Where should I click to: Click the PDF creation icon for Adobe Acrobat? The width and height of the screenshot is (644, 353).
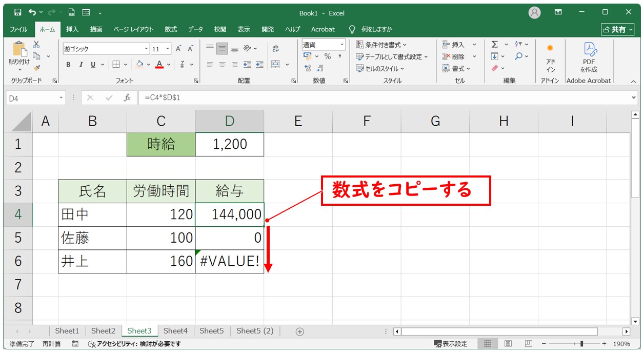point(589,56)
